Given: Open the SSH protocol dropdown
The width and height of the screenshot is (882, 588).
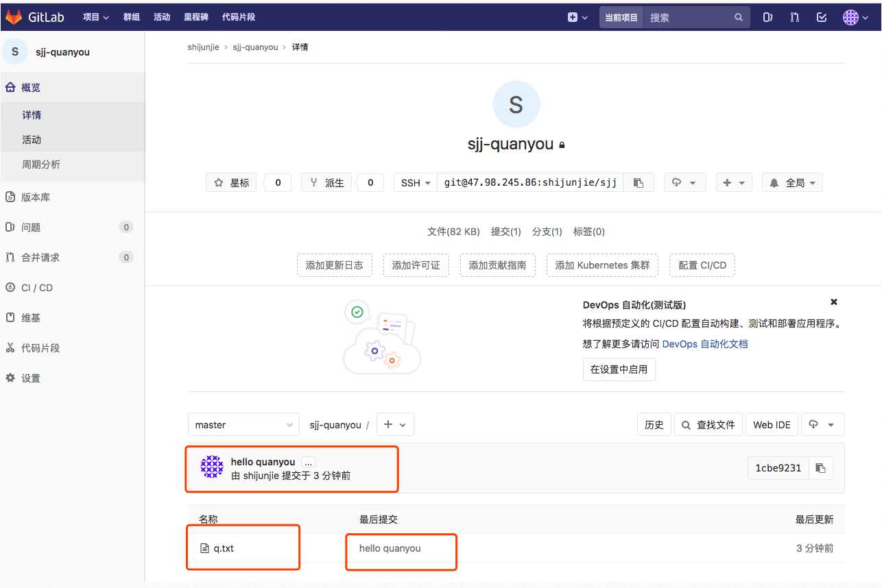Looking at the screenshot, I should point(416,182).
